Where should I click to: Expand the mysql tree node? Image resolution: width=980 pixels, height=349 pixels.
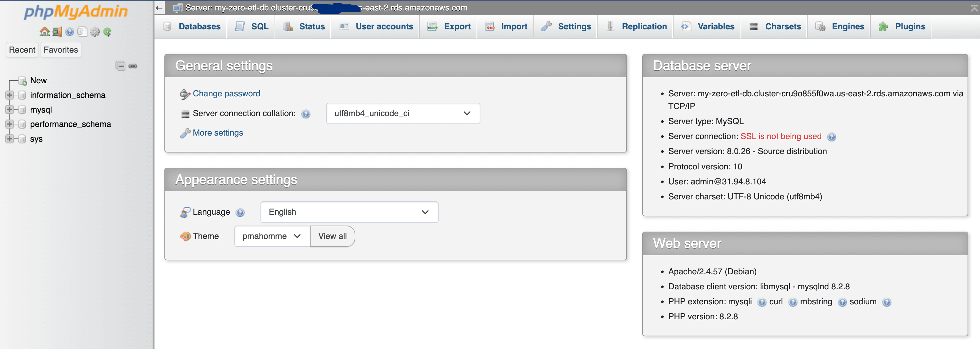click(x=10, y=109)
